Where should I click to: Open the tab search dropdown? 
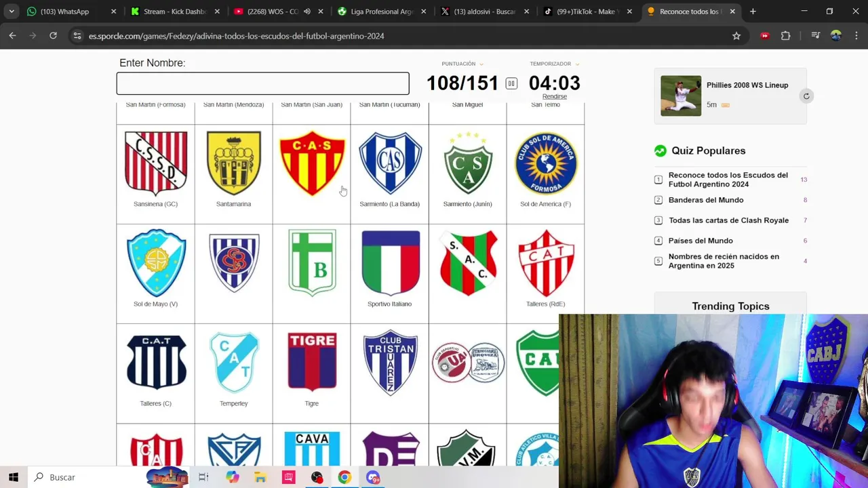(12, 12)
